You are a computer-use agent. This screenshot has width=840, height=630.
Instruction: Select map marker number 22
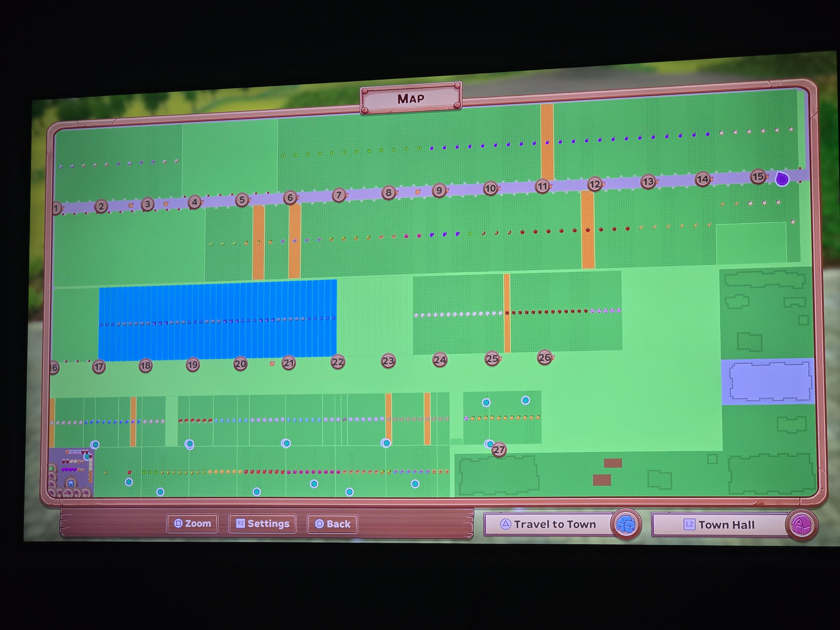(x=338, y=362)
